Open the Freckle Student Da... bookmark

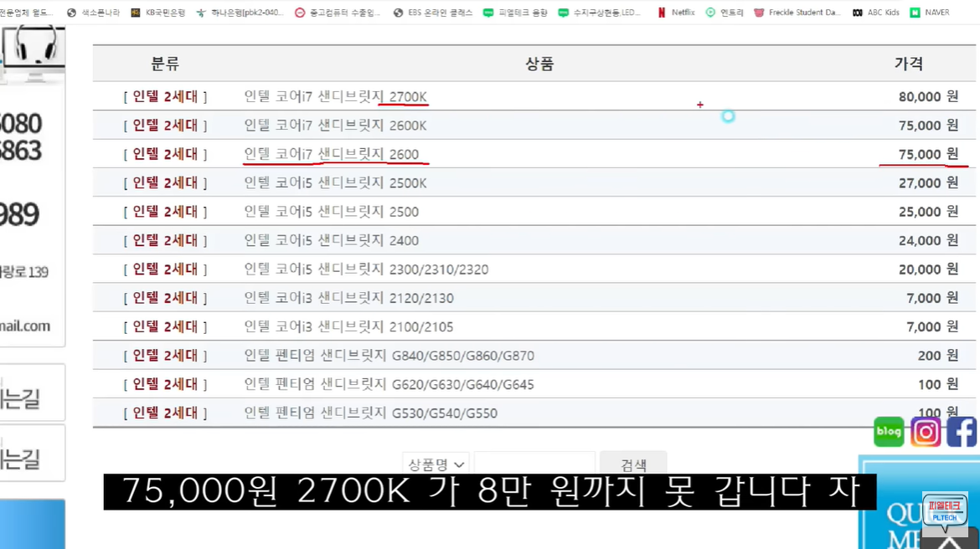(x=797, y=13)
